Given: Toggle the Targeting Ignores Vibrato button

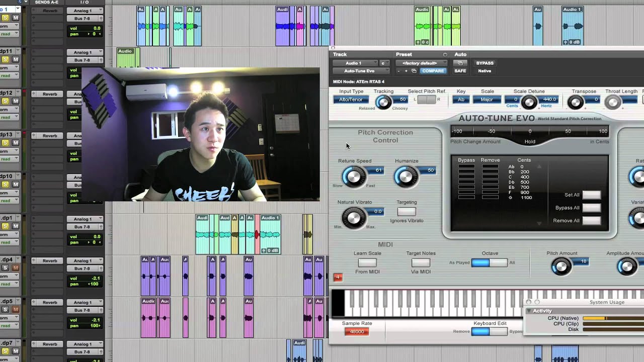Looking at the screenshot, I should coord(406,212).
